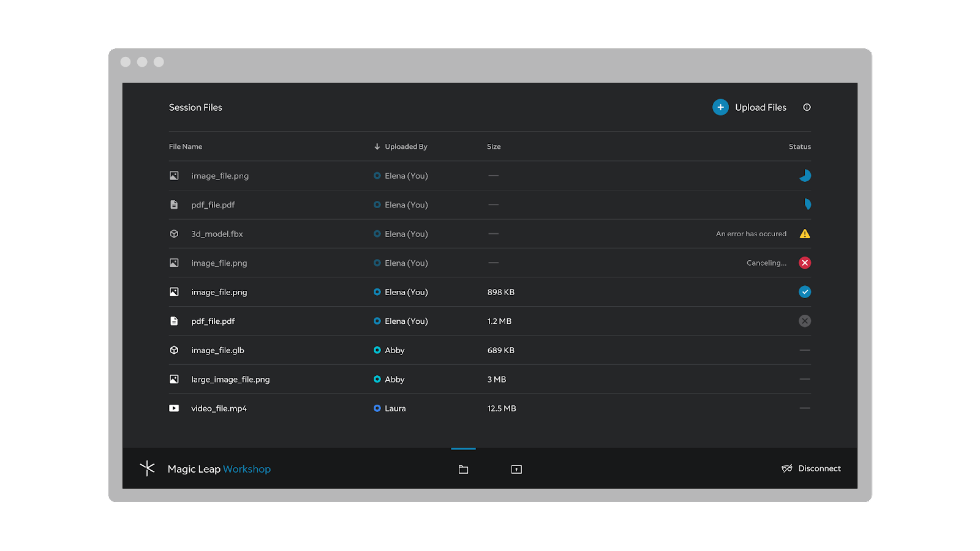Screen dimensions: 980x551
Task: Click the Magic Leap logo in the footer
Action: (x=148, y=468)
